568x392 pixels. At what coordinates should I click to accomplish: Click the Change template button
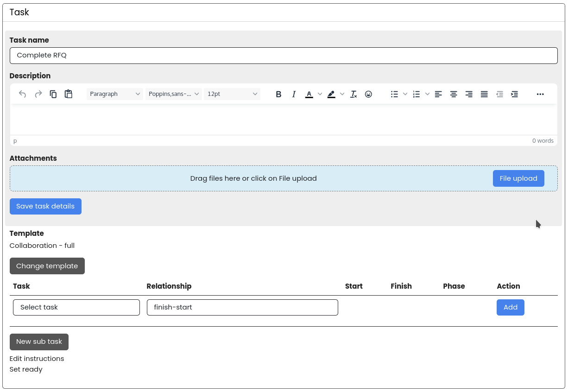[47, 266]
